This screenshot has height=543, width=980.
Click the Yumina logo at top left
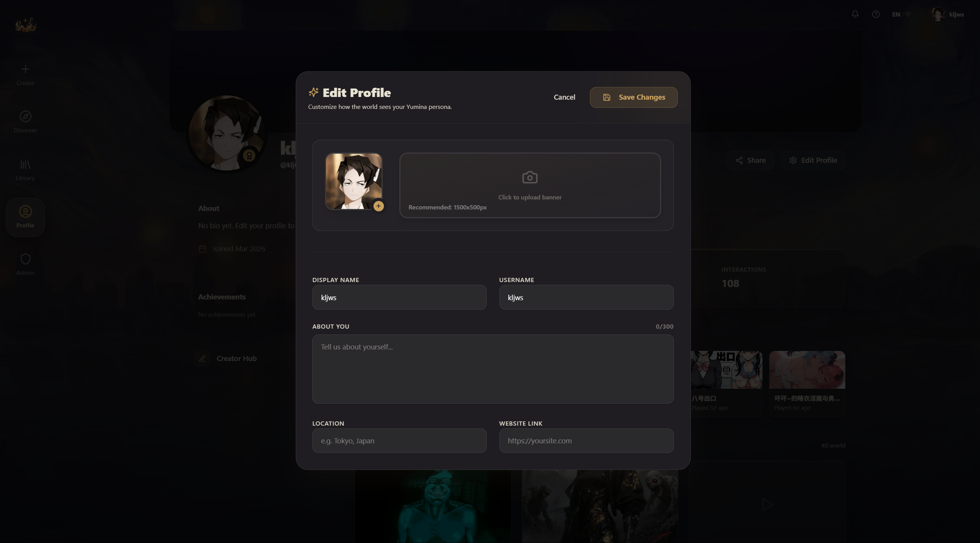pyautogui.click(x=25, y=25)
